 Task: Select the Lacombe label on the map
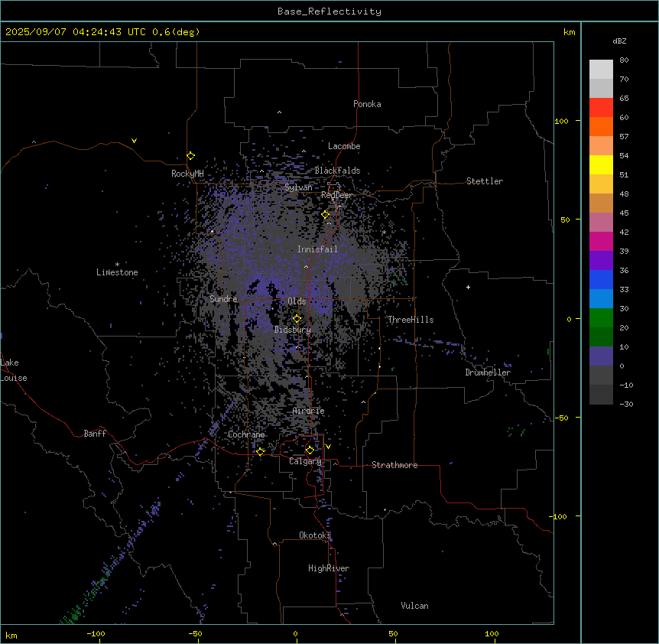coord(344,146)
